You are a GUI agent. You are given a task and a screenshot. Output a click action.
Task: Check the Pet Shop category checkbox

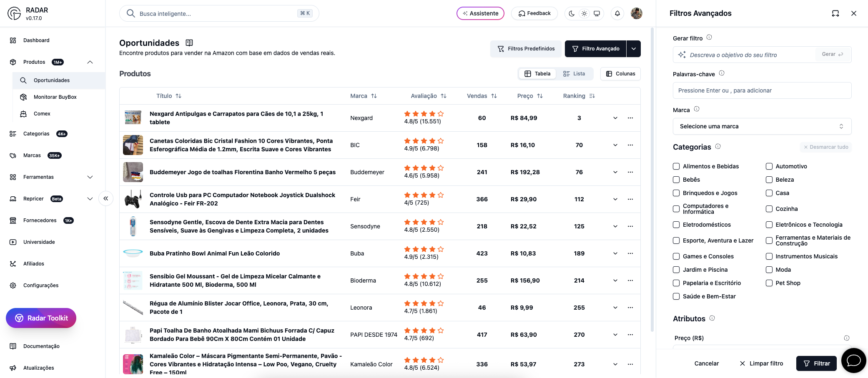(x=769, y=283)
